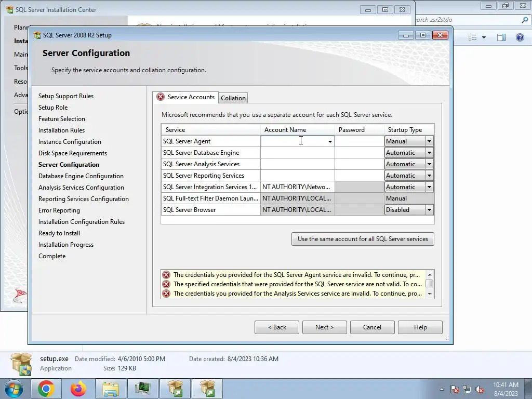
Task: Open Database Engine startup type dropdown
Action: click(x=429, y=153)
